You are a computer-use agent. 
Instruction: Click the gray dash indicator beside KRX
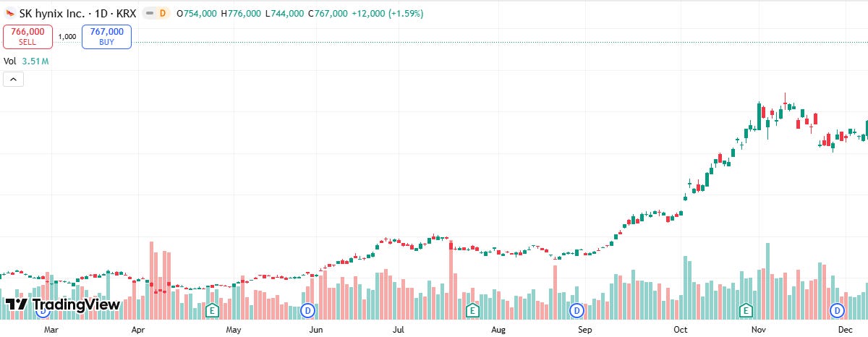point(150,14)
